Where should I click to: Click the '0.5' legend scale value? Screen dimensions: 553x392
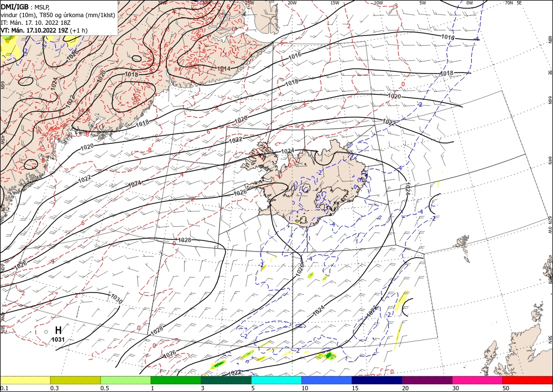click(104, 388)
